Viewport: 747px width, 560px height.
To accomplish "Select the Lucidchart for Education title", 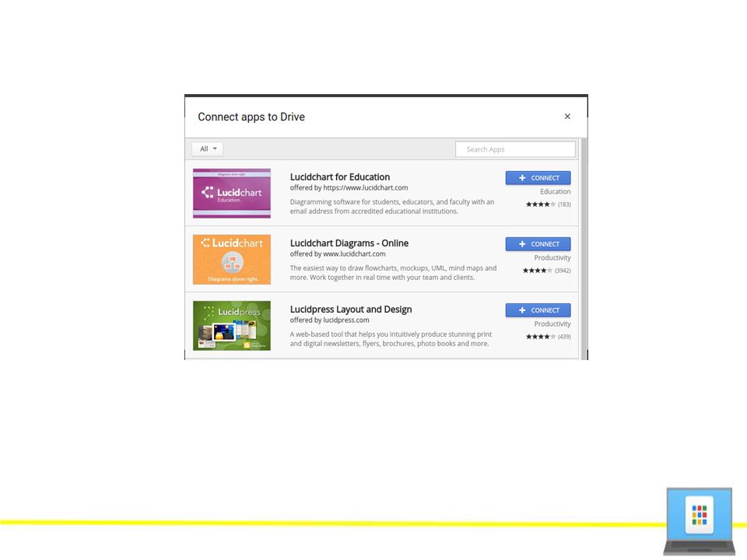I will tap(340, 177).
